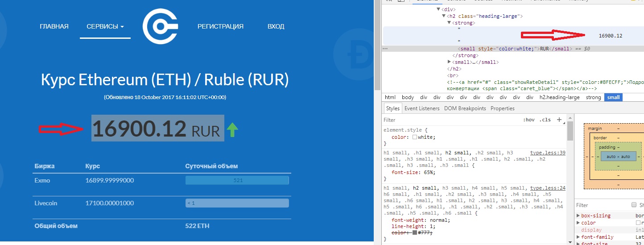
Task: Click the Курс Ethereum (ETH) / Ruble heading
Action: 165,80
